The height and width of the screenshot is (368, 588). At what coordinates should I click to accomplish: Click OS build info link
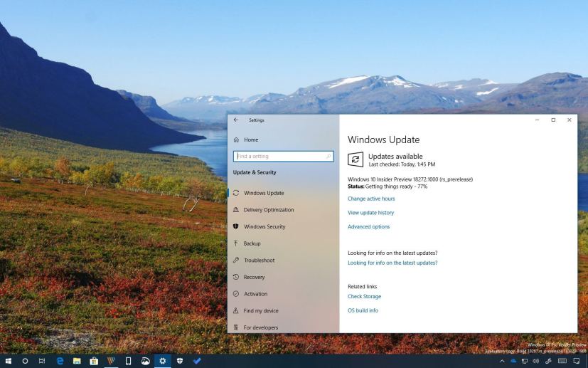click(x=363, y=310)
